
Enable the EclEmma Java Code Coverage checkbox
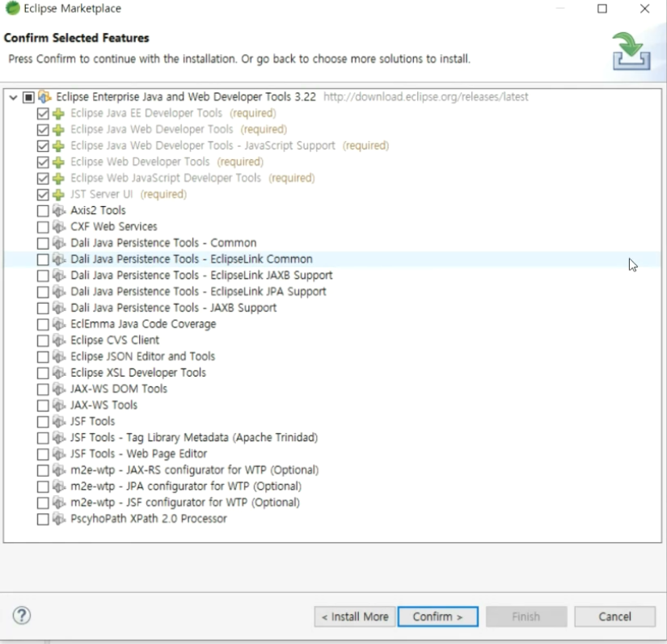[43, 324]
